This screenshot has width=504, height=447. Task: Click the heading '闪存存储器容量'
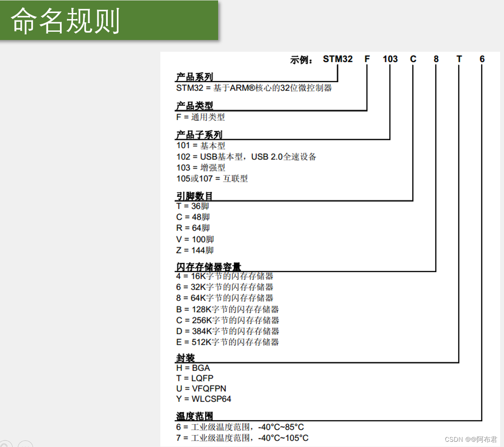pos(208,267)
